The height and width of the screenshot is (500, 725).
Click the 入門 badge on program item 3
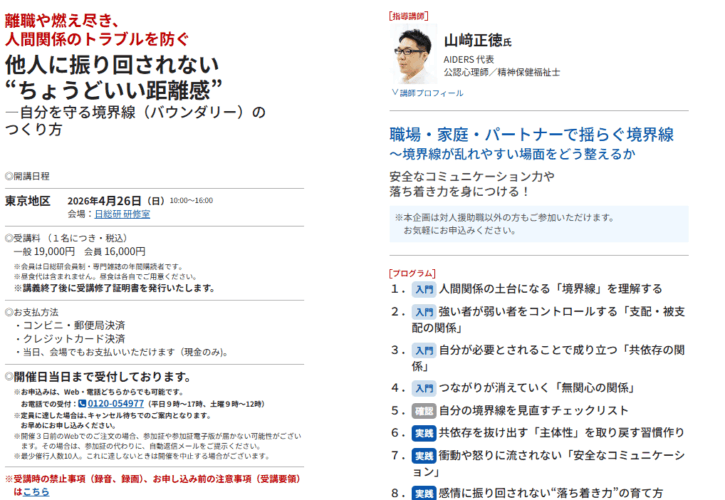423,350
